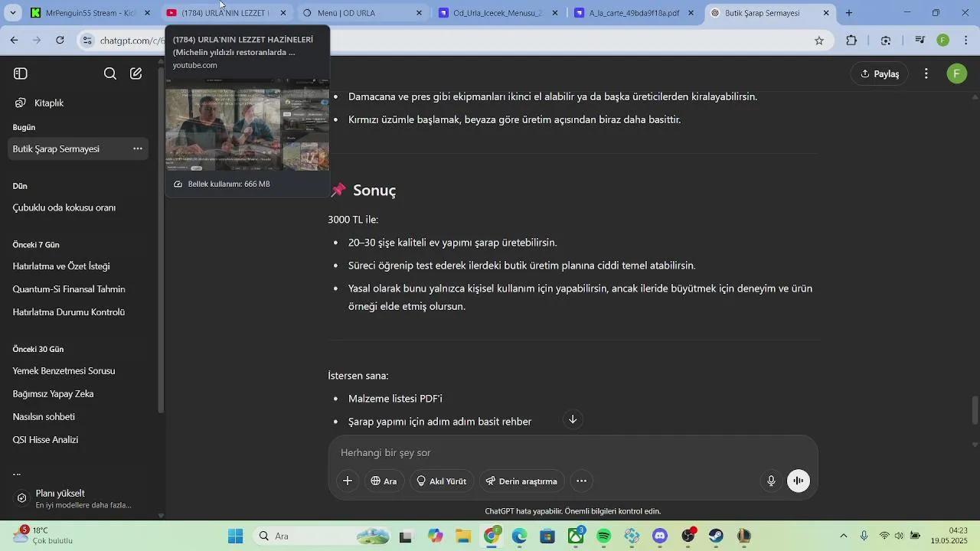Open Chrome three-dot menu
980x551 pixels.
pyautogui.click(x=965, y=41)
